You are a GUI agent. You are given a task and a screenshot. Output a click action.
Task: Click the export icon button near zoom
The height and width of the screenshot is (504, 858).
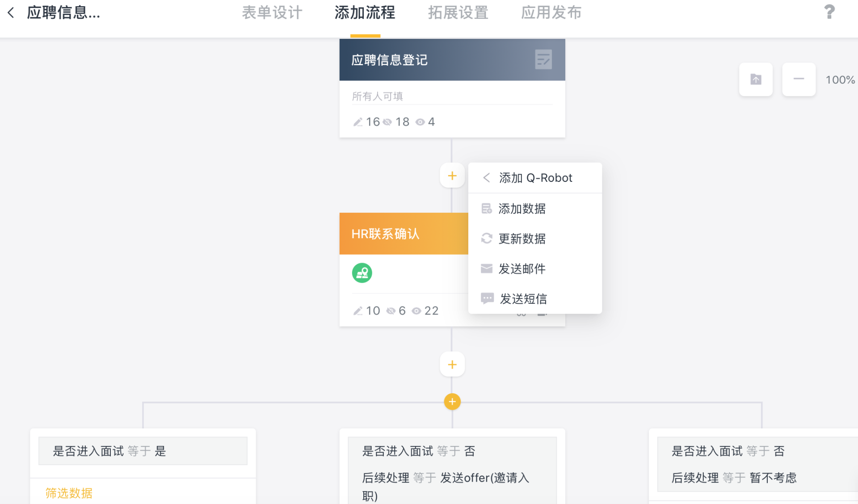(x=756, y=80)
